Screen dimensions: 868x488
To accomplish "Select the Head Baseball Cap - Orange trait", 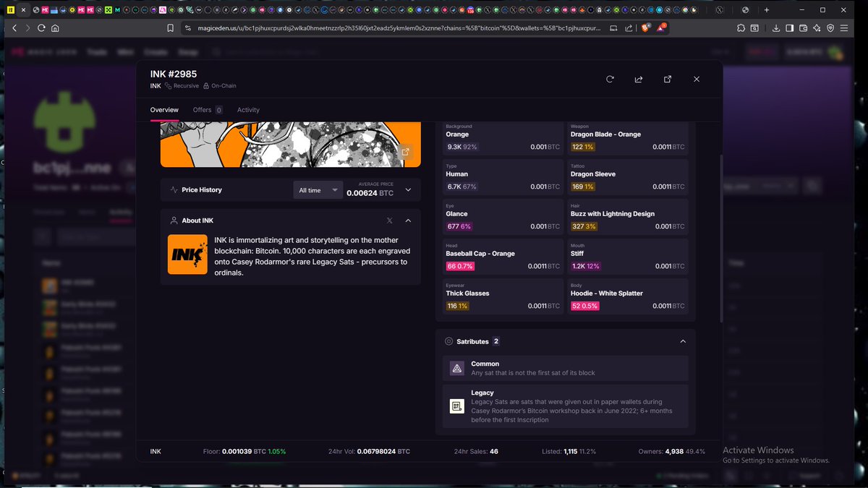I will point(503,257).
